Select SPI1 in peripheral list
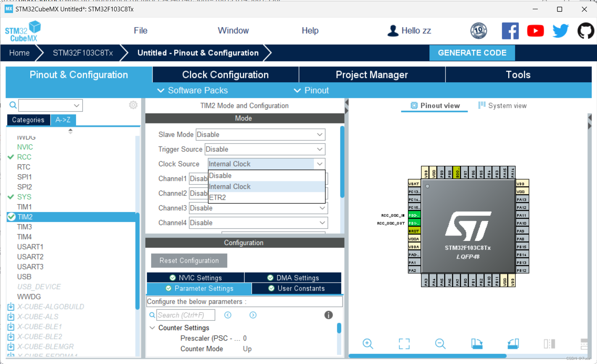Image resolution: width=597 pixels, height=364 pixels. coord(24,177)
